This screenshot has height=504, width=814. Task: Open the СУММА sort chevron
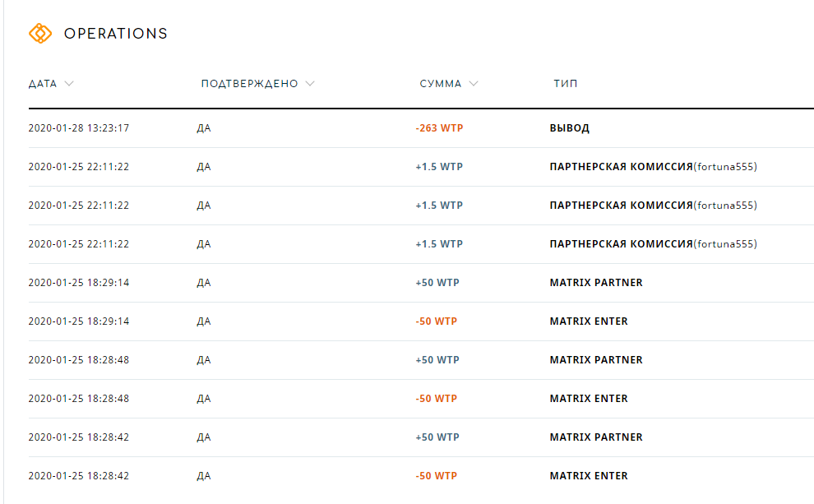(474, 84)
